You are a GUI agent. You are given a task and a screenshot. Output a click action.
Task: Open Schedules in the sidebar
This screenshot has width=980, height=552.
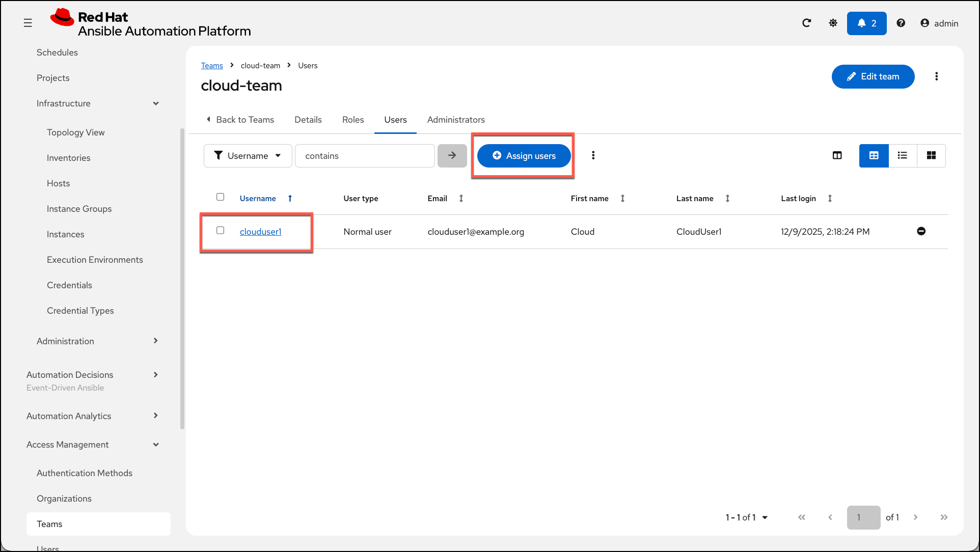57,52
